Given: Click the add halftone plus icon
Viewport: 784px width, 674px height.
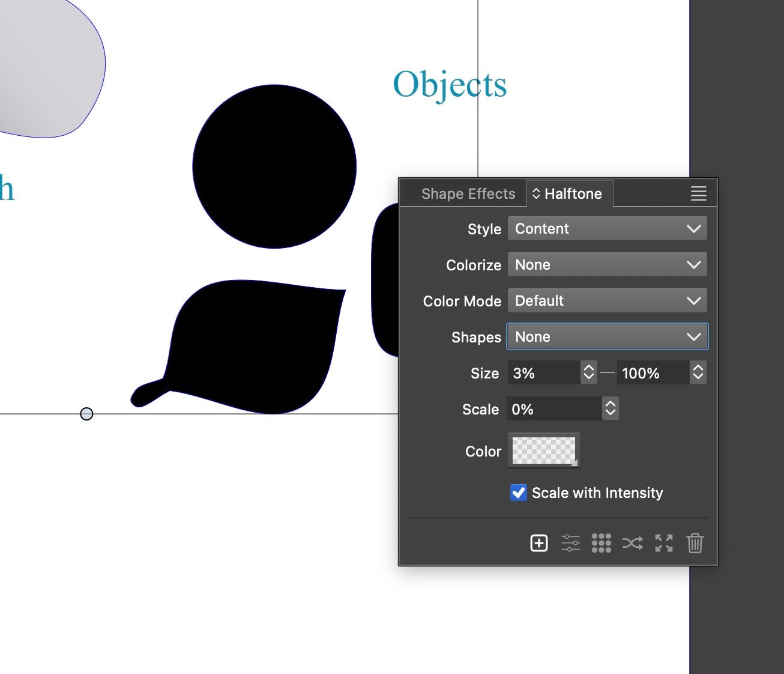Looking at the screenshot, I should (539, 543).
